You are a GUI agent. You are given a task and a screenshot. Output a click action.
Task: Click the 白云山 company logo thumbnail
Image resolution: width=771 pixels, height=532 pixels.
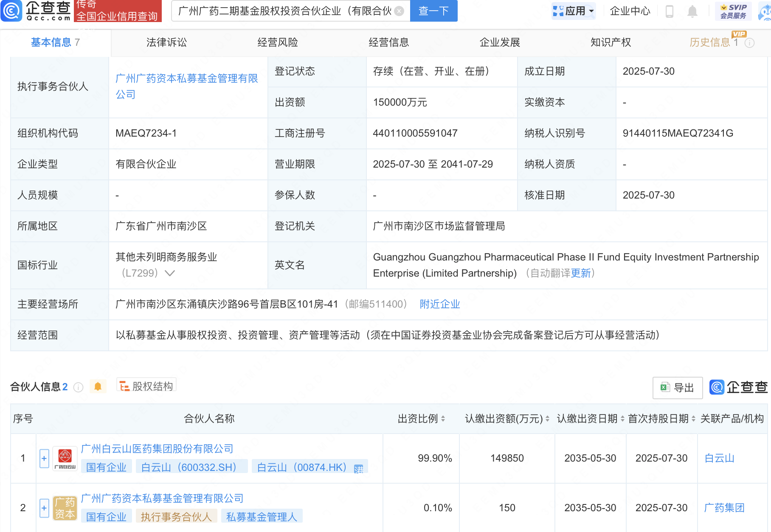point(65,458)
